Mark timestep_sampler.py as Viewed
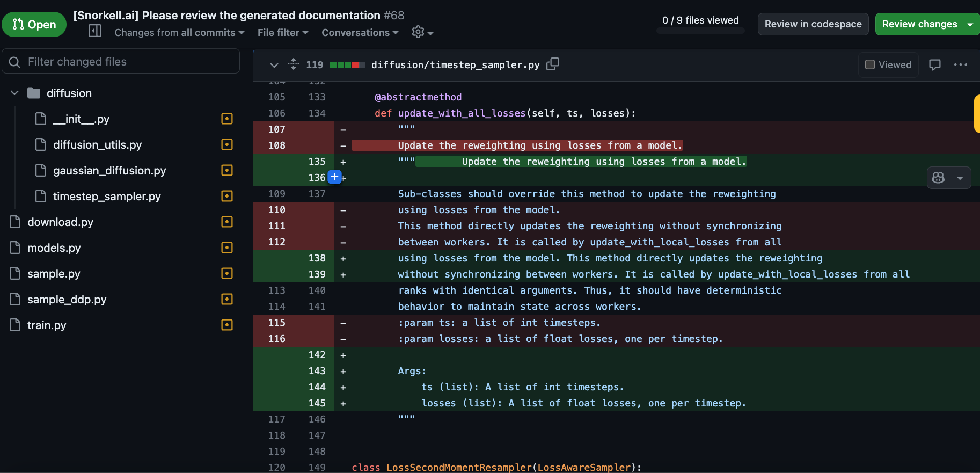This screenshot has height=473, width=980. click(888, 64)
